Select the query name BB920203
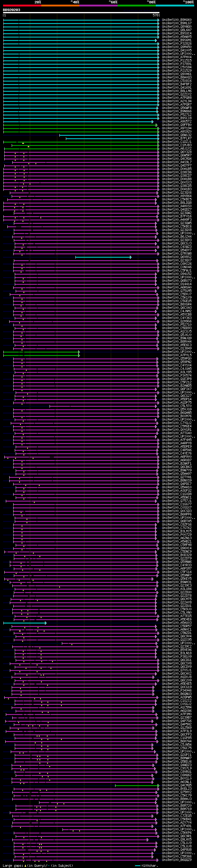The width and height of the screenshot is (197, 868). pyautogui.click(x=11, y=10)
